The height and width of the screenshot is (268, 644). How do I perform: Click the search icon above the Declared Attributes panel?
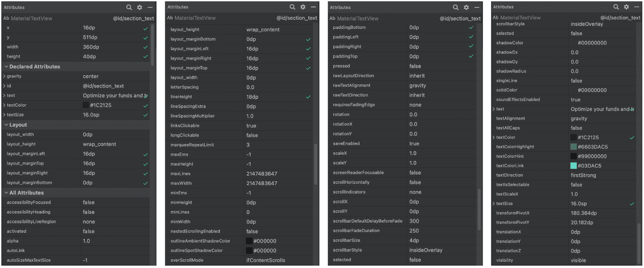point(129,7)
